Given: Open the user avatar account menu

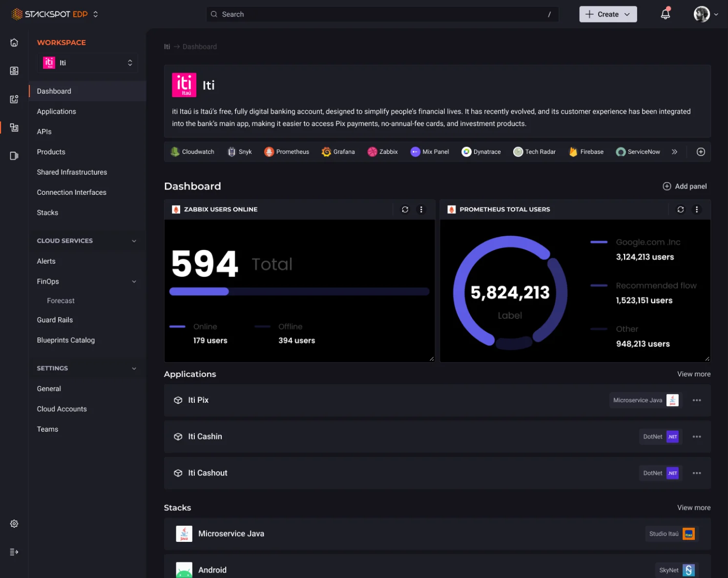Looking at the screenshot, I should (x=706, y=14).
